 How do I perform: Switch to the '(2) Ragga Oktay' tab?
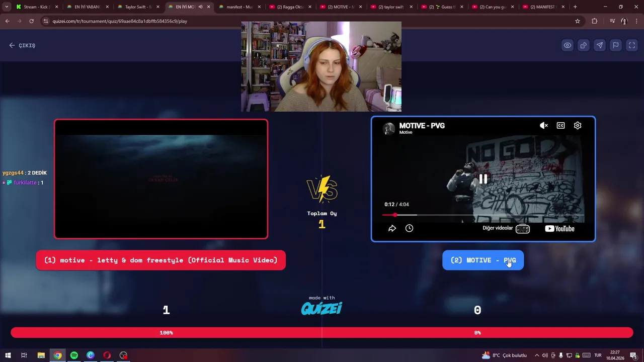pos(290,7)
